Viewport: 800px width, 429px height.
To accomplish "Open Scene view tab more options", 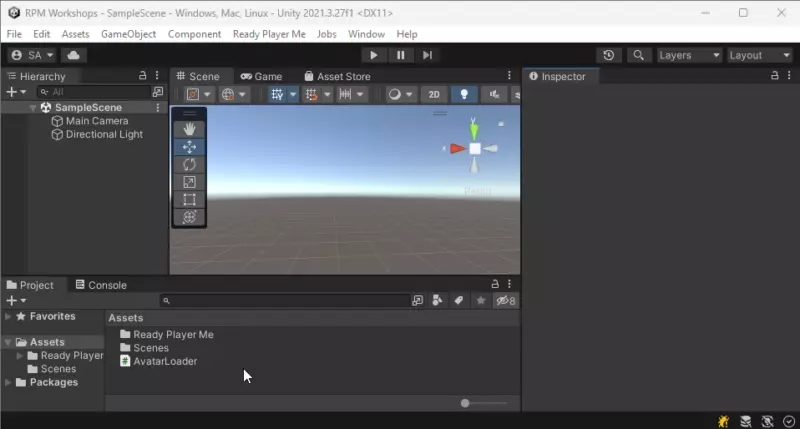I will [509, 75].
